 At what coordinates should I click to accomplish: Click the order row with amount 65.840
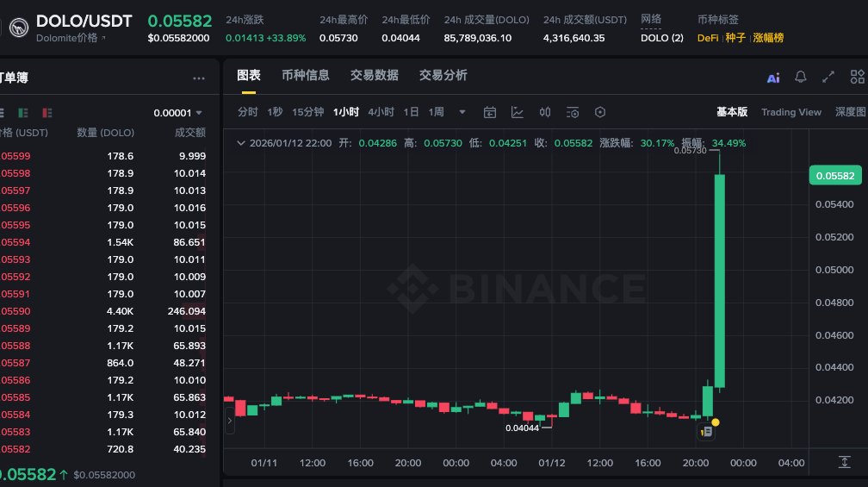(103, 432)
